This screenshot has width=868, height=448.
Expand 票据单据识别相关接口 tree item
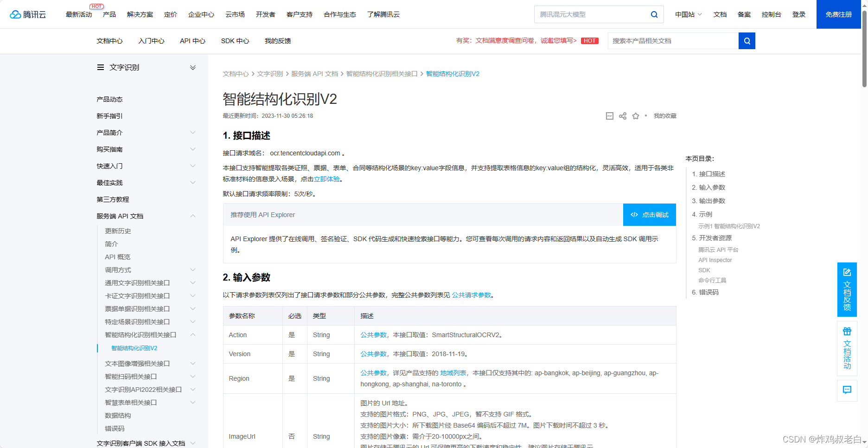tap(193, 309)
